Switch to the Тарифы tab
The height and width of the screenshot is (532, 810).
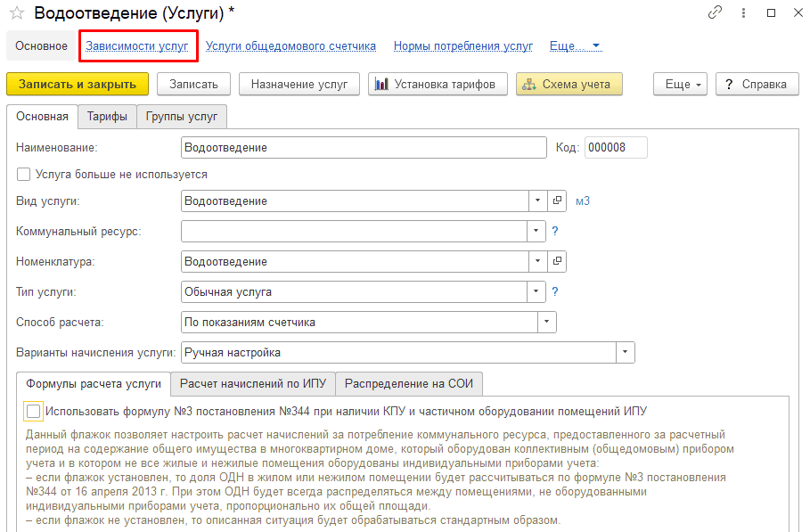pyautogui.click(x=107, y=117)
